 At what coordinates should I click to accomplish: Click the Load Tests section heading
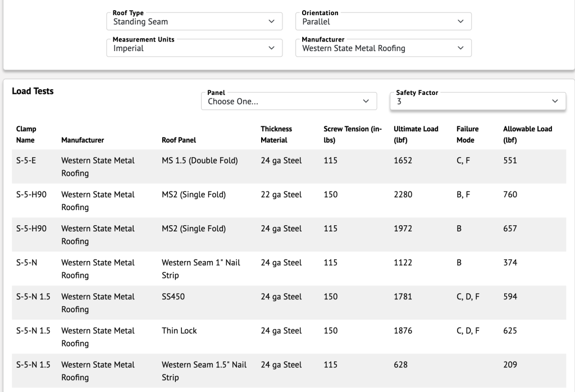[x=33, y=91]
